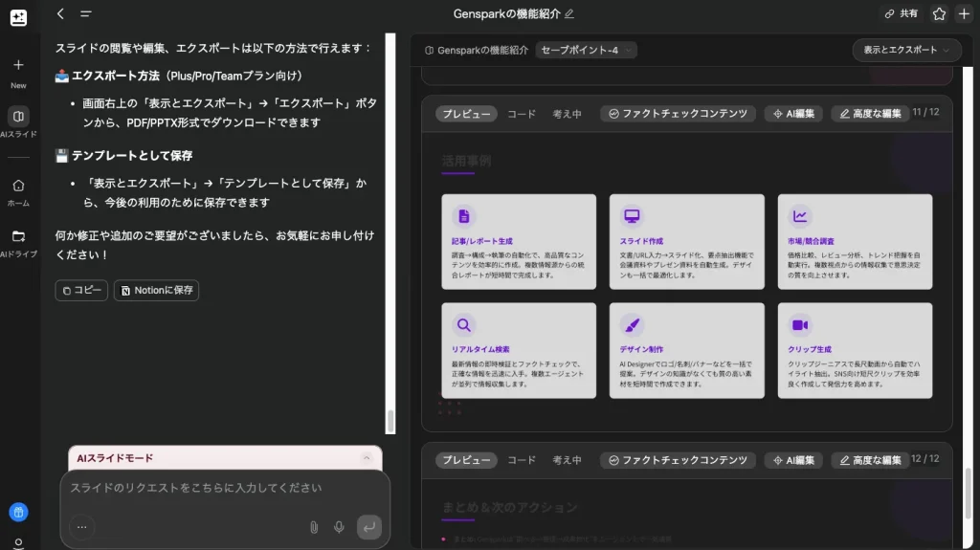Click the スライド作成 card title
The width and height of the screenshot is (980, 550).
[x=641, y=241]
